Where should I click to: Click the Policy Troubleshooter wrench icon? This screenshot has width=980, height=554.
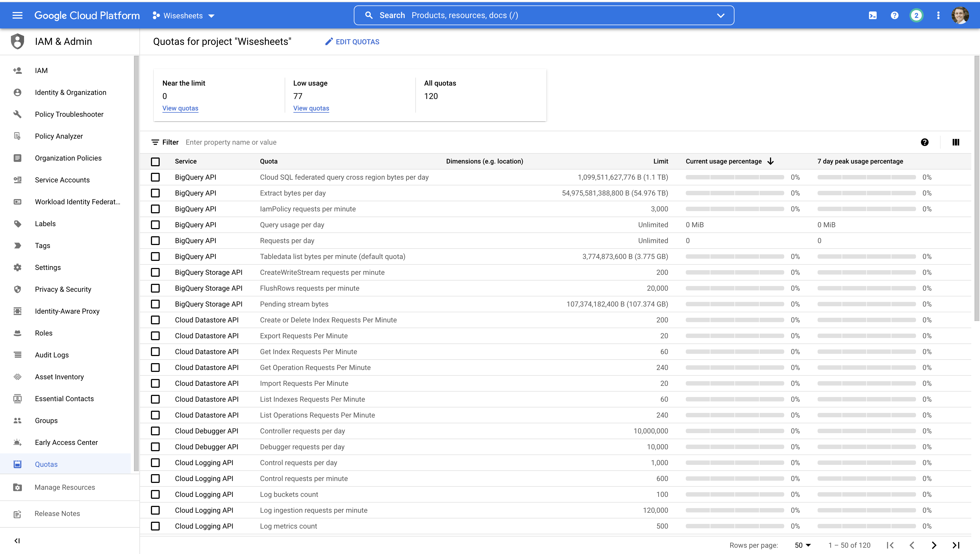click(17, 114)
